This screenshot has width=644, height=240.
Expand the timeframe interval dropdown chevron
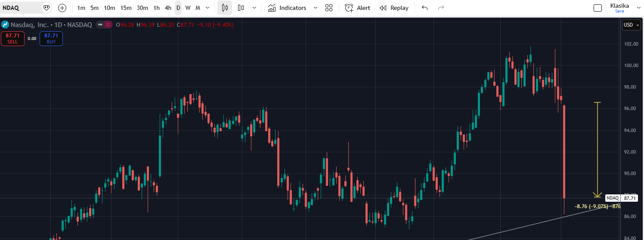click(x=208, y=8)
